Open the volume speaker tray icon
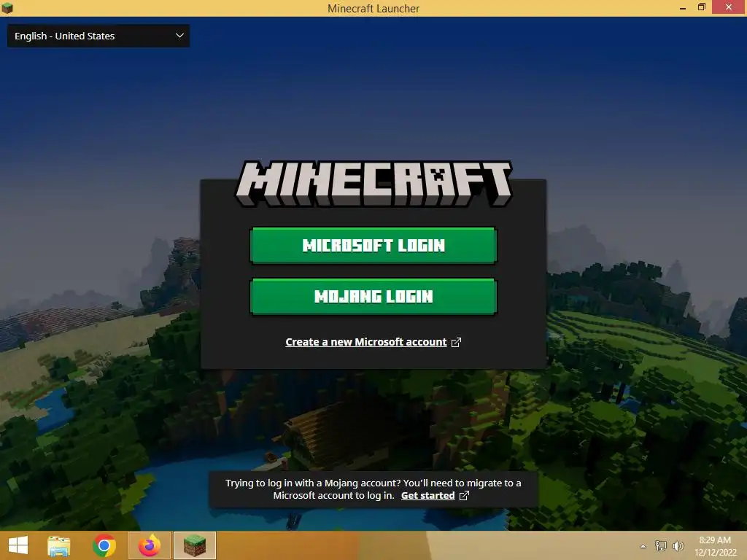 tap(678, 545)
